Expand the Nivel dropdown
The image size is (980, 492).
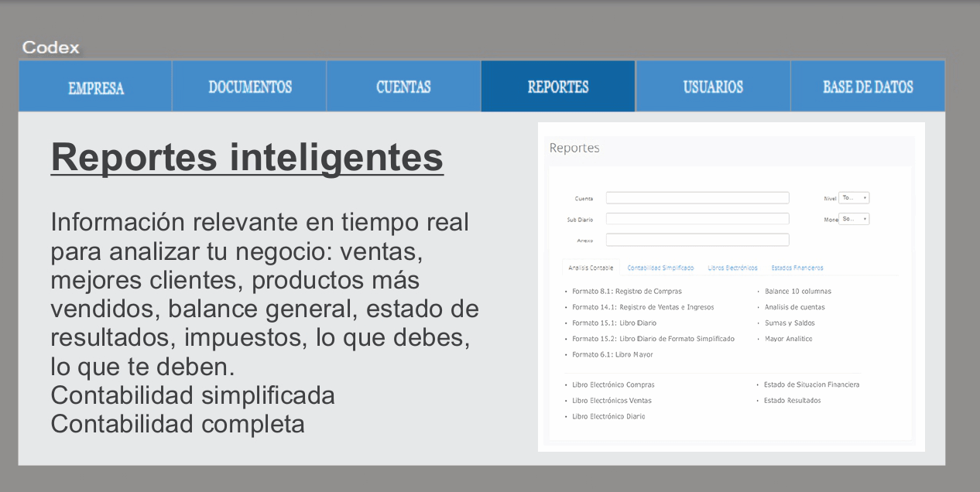(854, 198)
